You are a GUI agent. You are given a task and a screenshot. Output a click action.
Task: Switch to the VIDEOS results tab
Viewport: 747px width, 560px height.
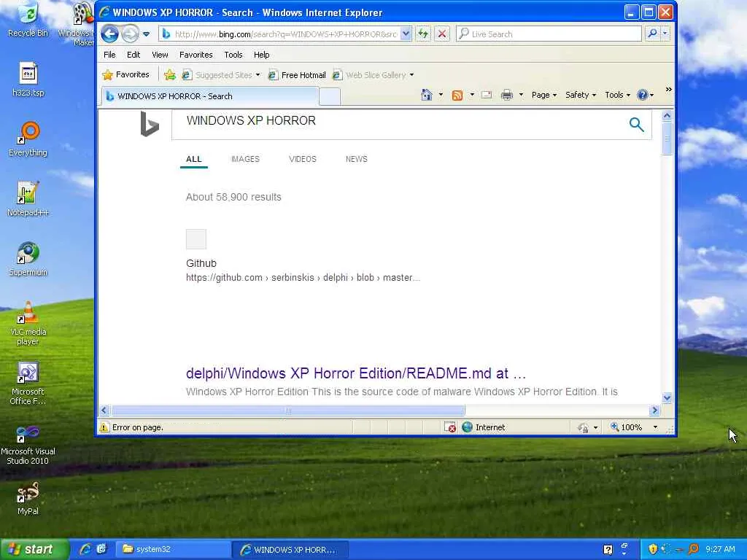click(x=303, y=159)
